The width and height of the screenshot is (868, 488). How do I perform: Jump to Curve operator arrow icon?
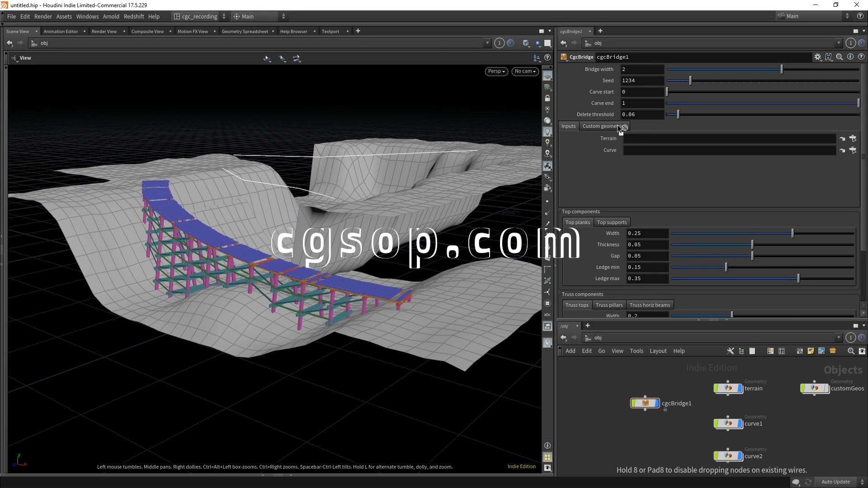842,150
